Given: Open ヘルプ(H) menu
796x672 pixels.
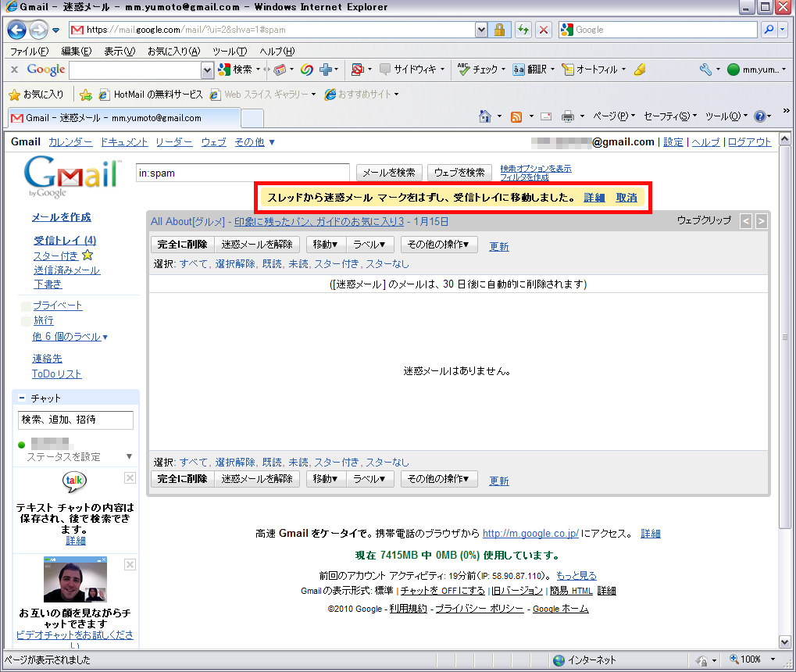Looking at the screenshot, I should pyautogui.click(x=277, y=52).
